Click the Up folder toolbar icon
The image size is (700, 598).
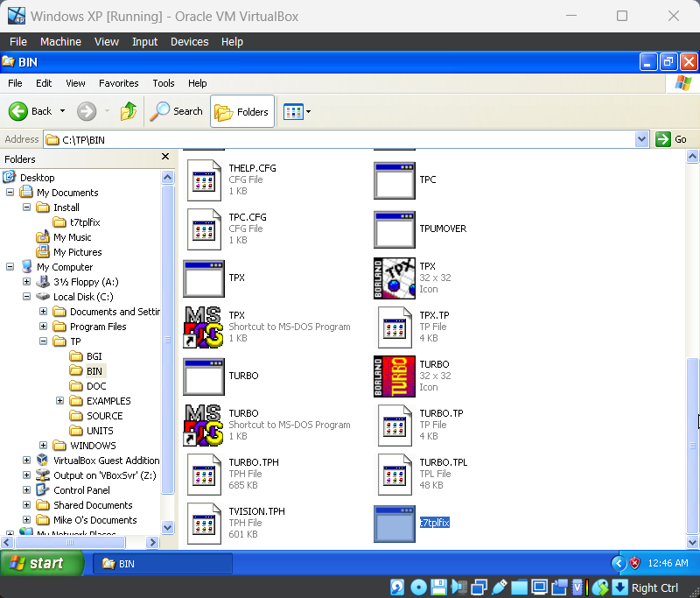click(128, 111)
